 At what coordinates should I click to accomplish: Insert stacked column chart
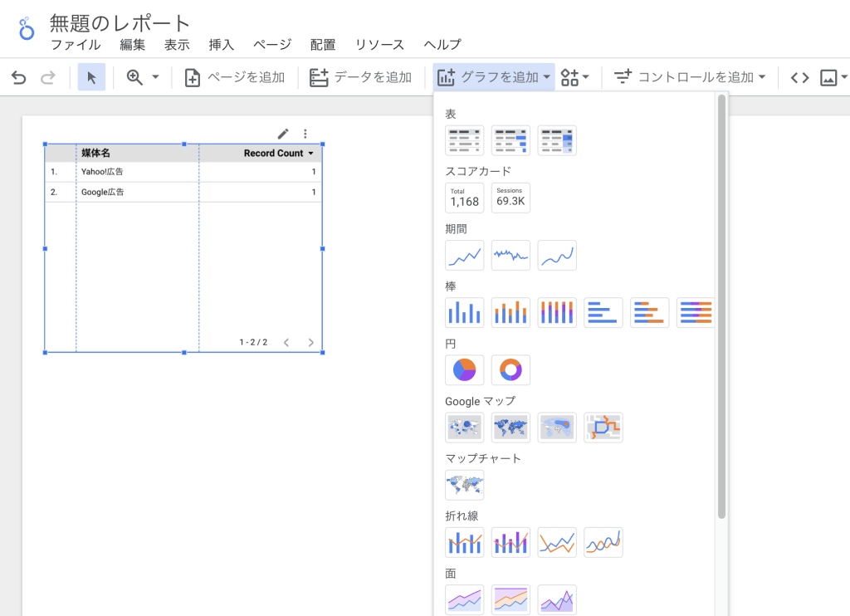click(510, 313)
